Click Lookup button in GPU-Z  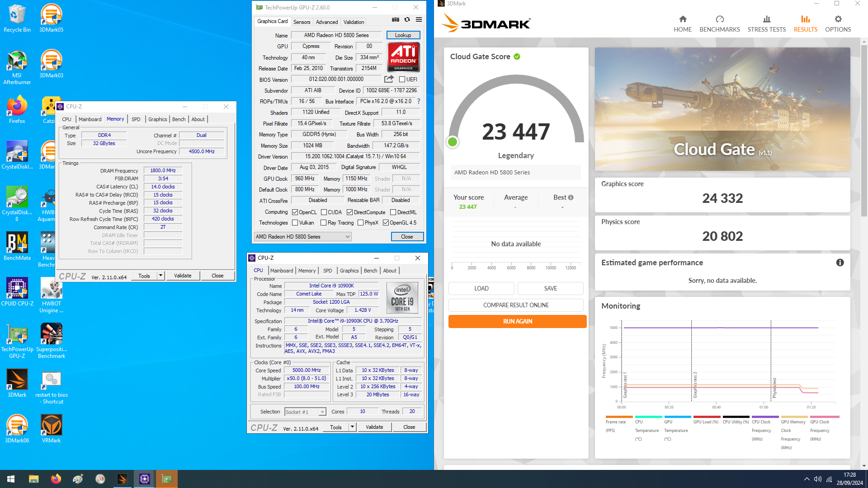click(x=403, y=35)
